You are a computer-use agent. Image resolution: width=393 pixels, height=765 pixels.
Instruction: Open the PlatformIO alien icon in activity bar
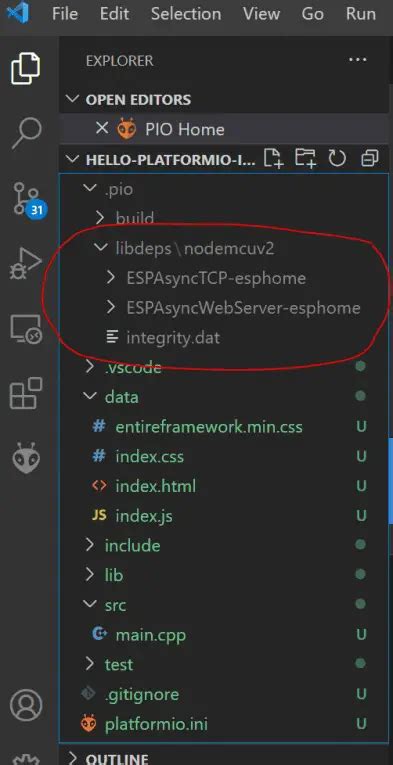26,458
